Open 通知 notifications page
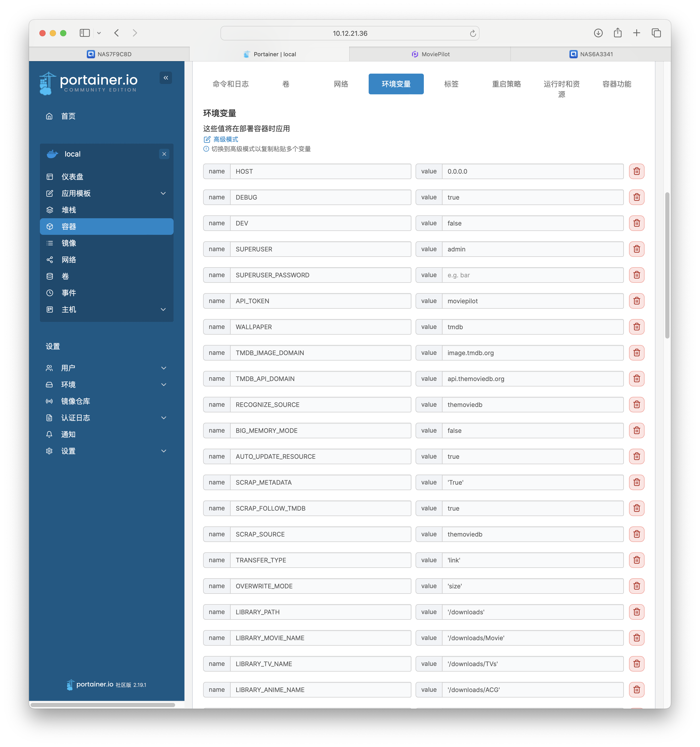 tap(68, 434)
